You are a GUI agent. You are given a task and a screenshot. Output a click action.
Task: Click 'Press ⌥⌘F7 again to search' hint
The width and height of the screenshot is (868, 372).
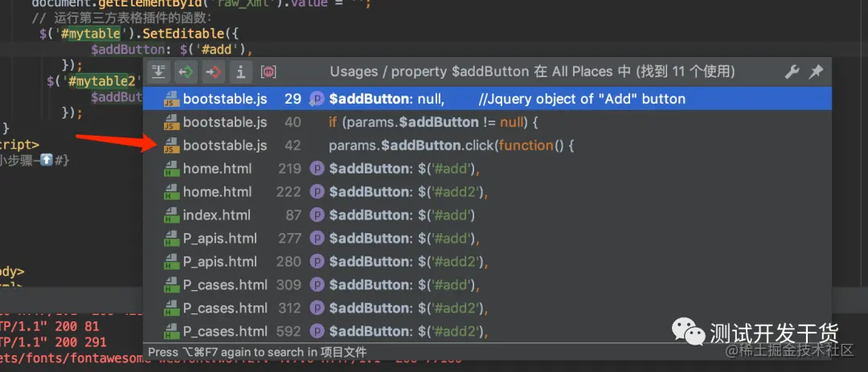(x=257, y=352)
